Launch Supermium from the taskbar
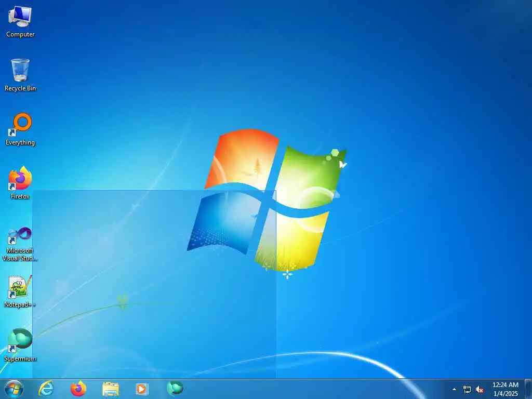 click(175, 389)
